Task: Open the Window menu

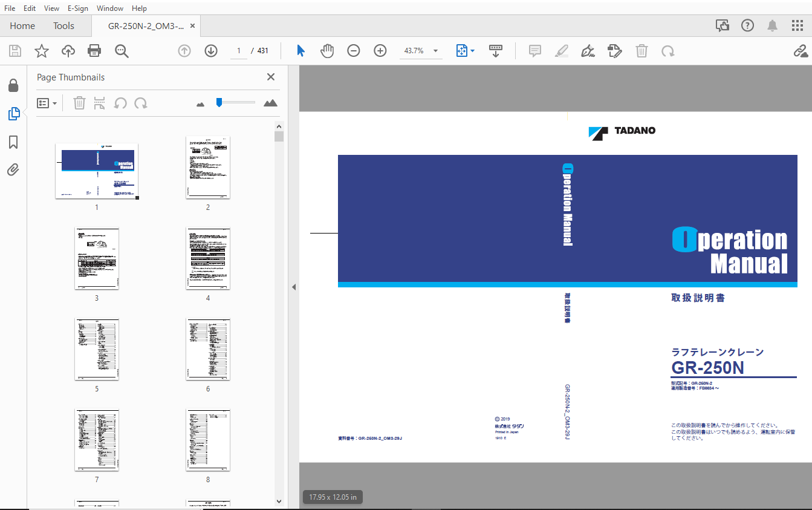Action: (x=110, y=8)
